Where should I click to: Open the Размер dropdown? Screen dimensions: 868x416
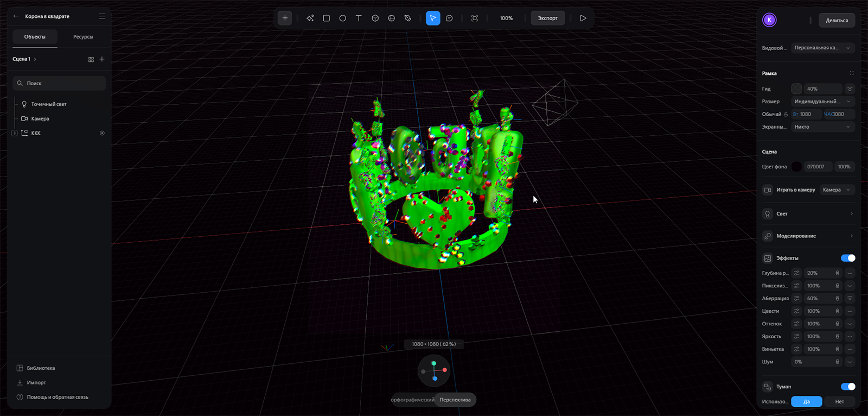tap(822, 102)
